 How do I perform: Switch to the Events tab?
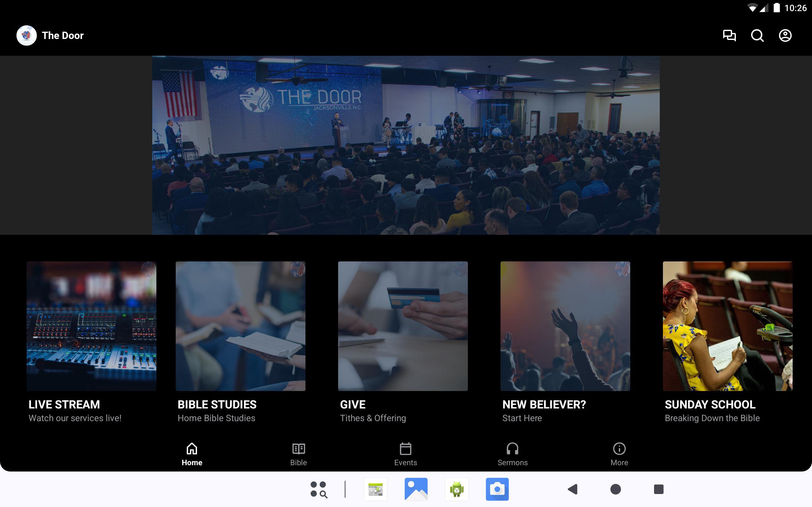[x=405, y=454]
